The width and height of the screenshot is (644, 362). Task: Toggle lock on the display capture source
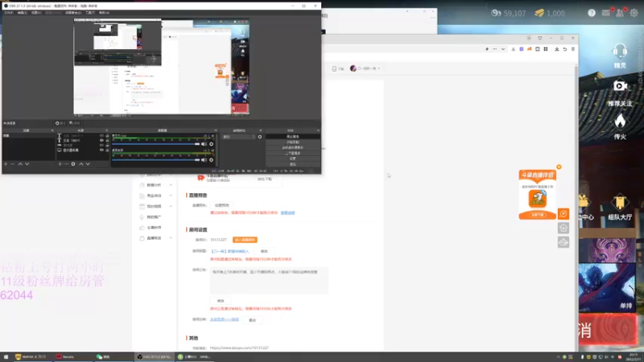click(107, 150)
